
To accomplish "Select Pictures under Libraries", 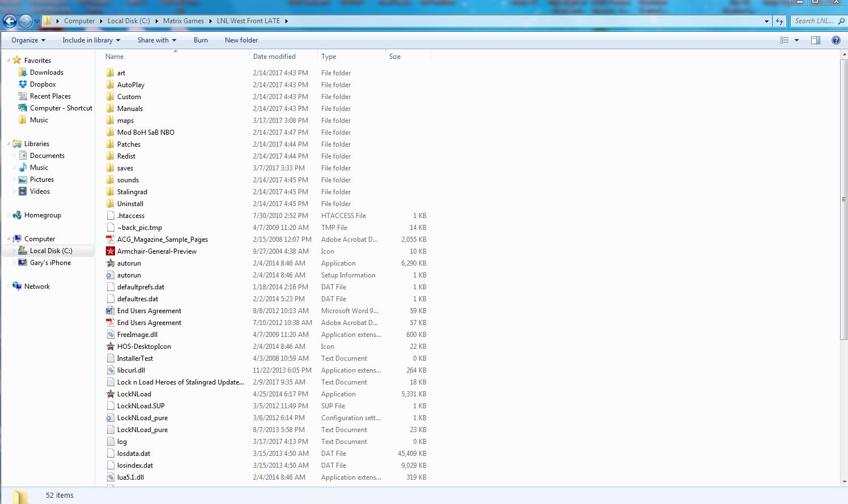I will point(42,180).
